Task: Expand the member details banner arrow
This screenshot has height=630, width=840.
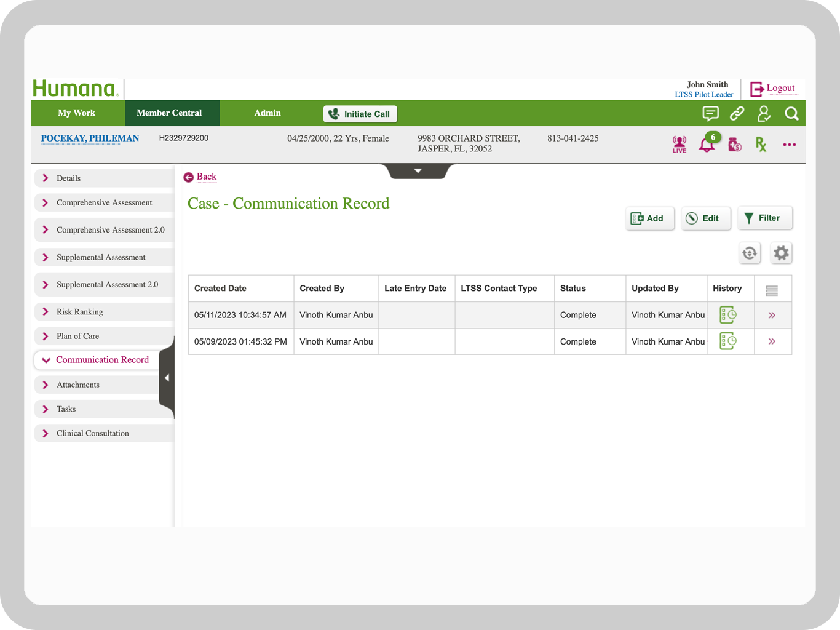Action: [418, 171]
